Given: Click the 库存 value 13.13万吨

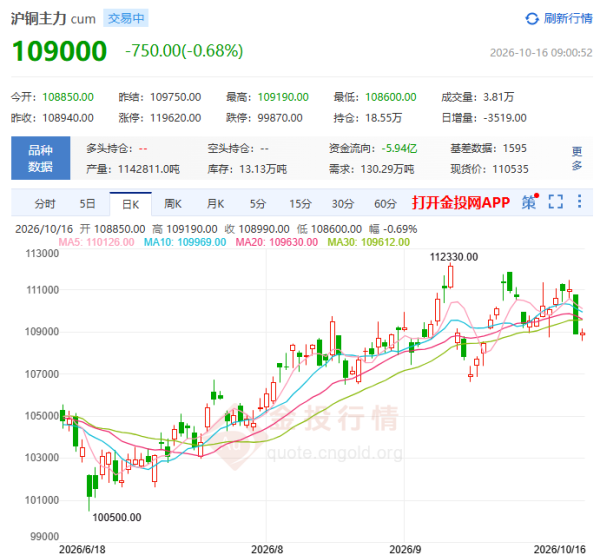Looking at the screenshot, I should click(x=263, y=169).
